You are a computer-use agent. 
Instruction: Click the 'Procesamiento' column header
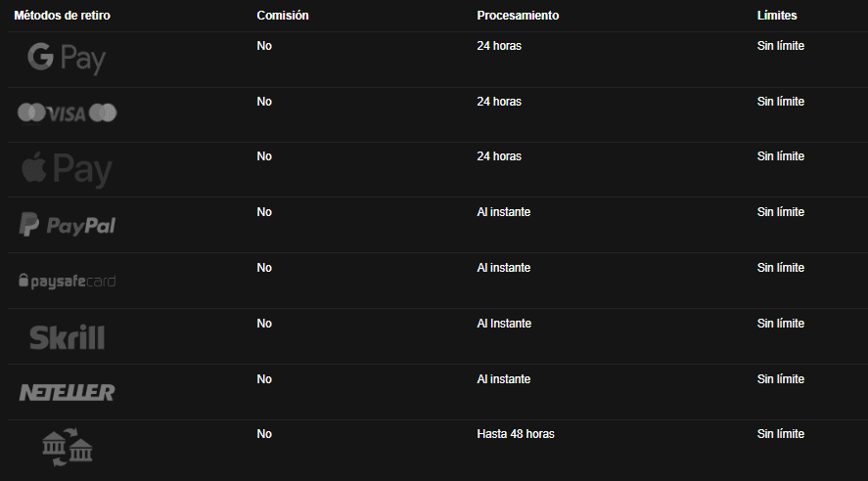pos(518,16)
